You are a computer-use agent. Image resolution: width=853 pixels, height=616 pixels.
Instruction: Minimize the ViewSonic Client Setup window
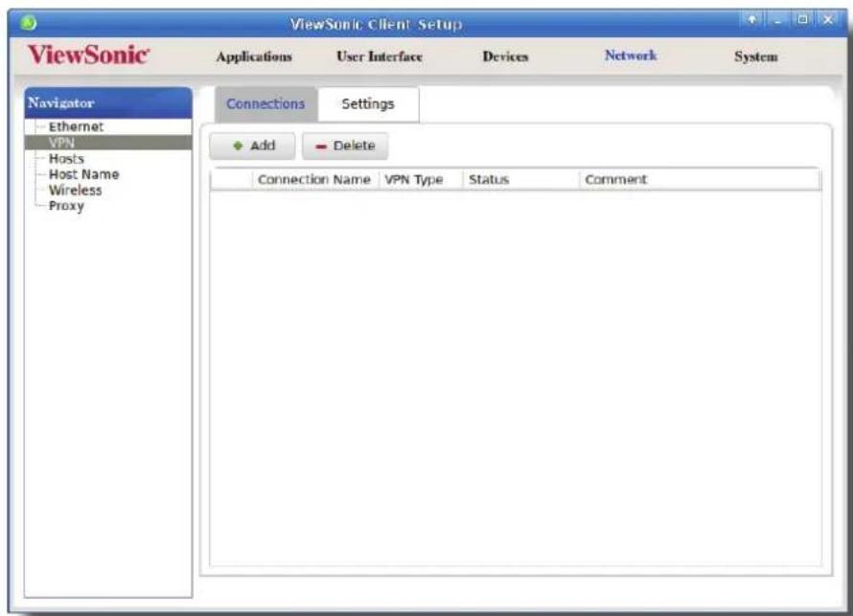coord(778,20)
